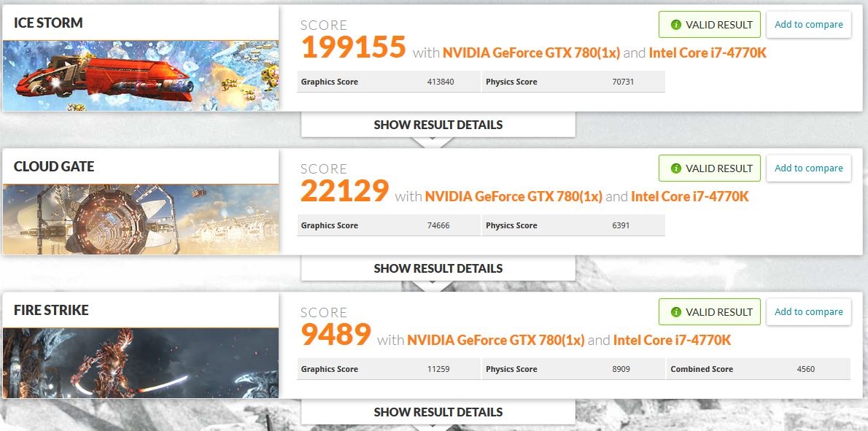Add Cloud Gate result to compare
This screenshot has height=431, width=868.
tap(809, 168)
